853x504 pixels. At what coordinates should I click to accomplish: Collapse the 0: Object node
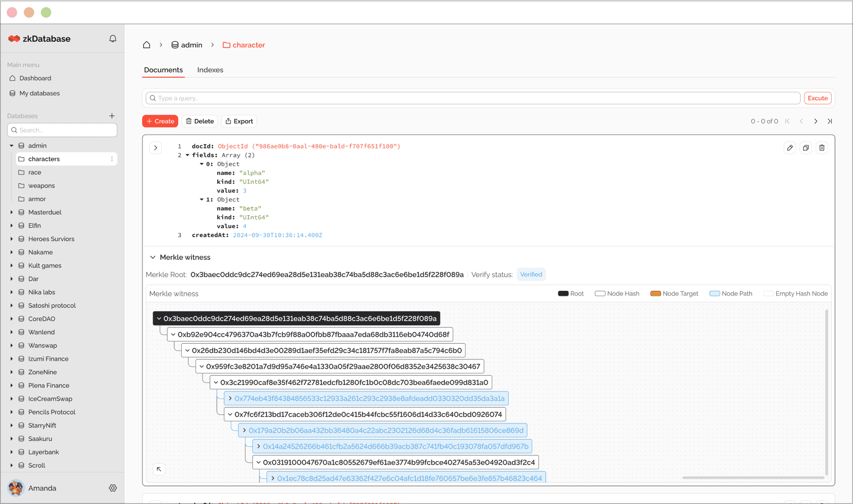[202, 164]
